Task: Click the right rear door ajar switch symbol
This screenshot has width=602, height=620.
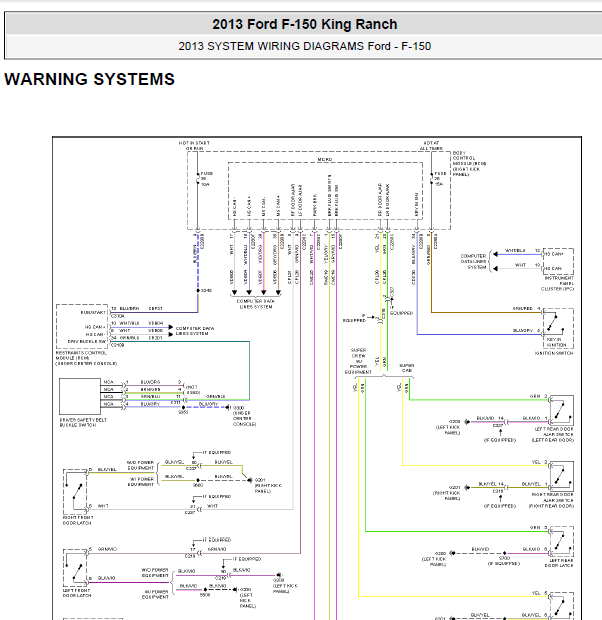Action: coord(561,476)
